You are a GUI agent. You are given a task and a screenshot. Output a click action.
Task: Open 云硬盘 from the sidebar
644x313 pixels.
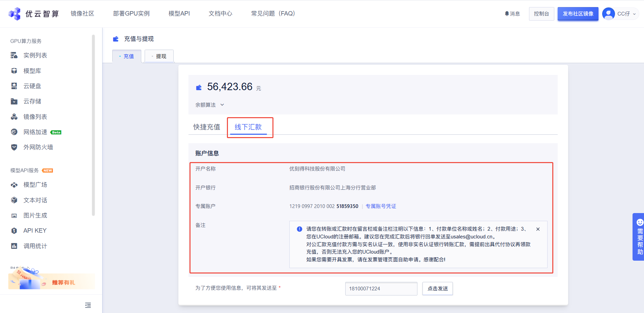32,86
